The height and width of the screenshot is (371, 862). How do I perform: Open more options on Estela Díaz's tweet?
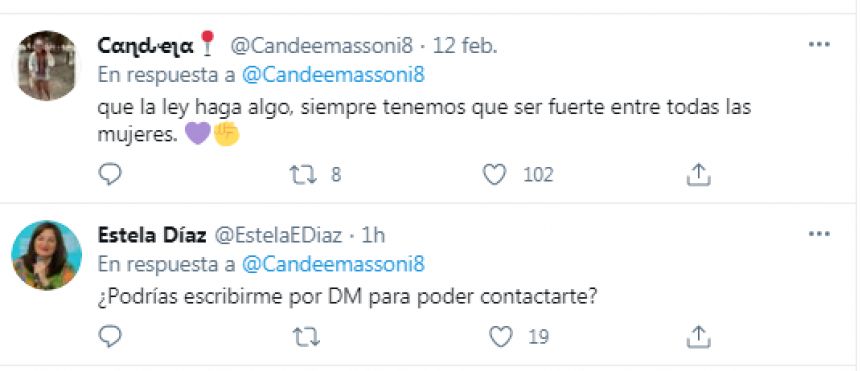[819, 234]
